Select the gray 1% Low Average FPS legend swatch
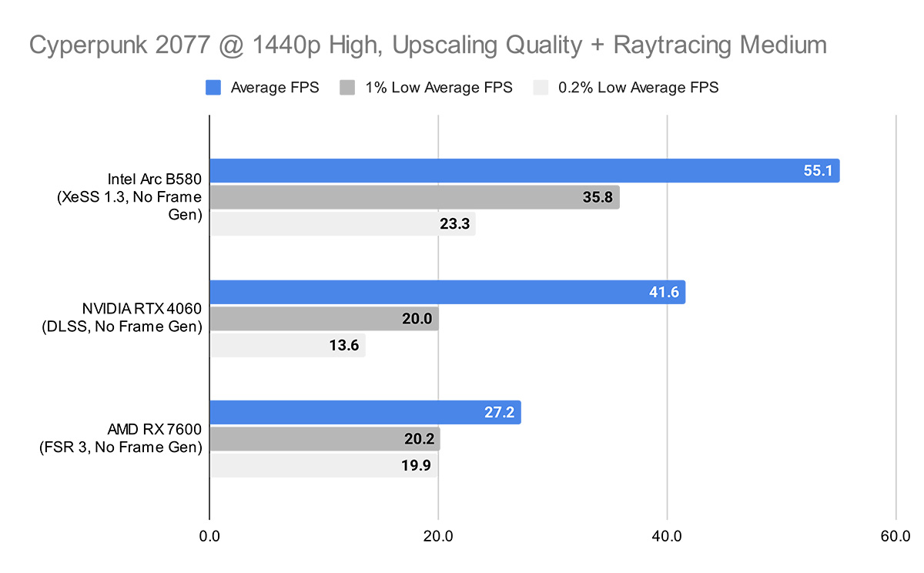Screen dimensions: 924x573 [x=346, y=87]
